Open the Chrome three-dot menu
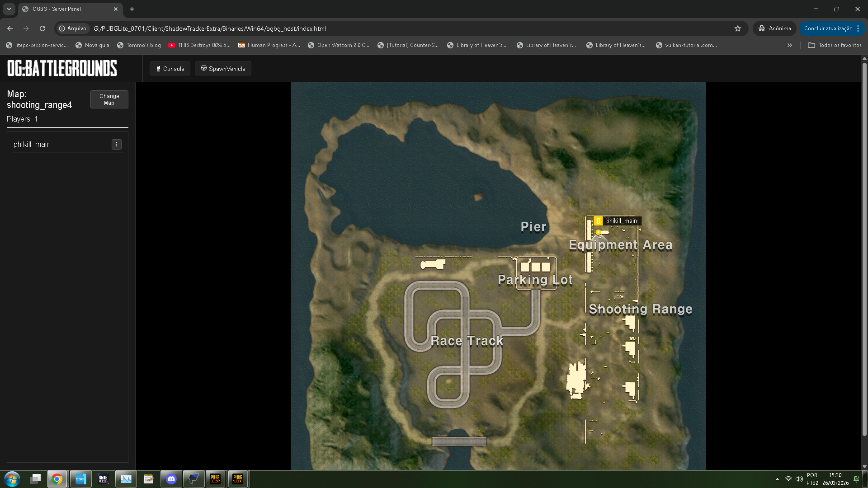The image size is (868, 488). coord(858,28)
